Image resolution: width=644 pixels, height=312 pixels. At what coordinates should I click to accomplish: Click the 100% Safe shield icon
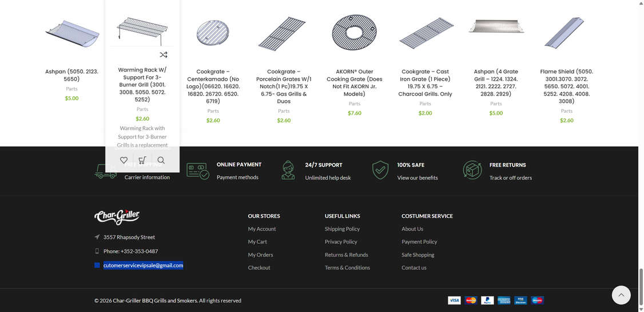[x=380, y=171]
